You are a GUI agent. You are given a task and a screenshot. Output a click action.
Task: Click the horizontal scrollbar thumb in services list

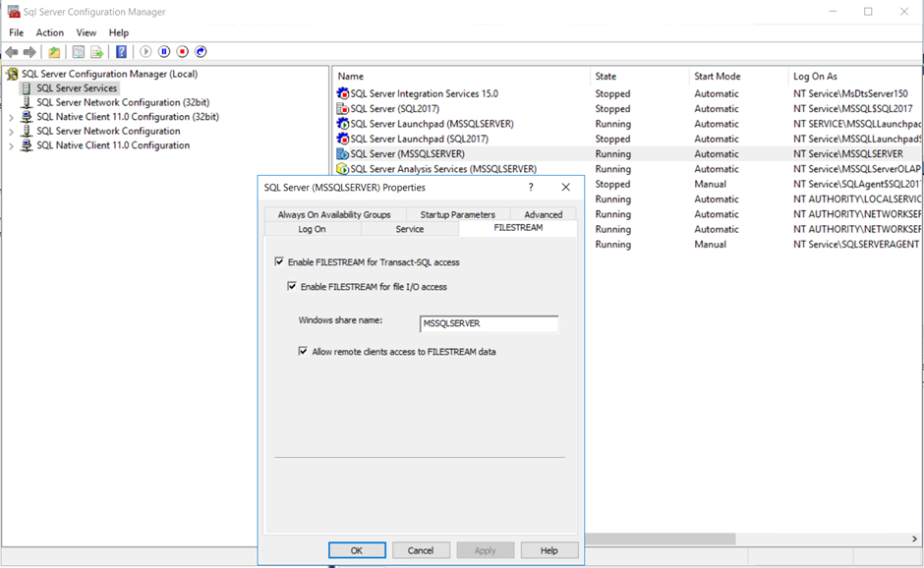[660, 540]
